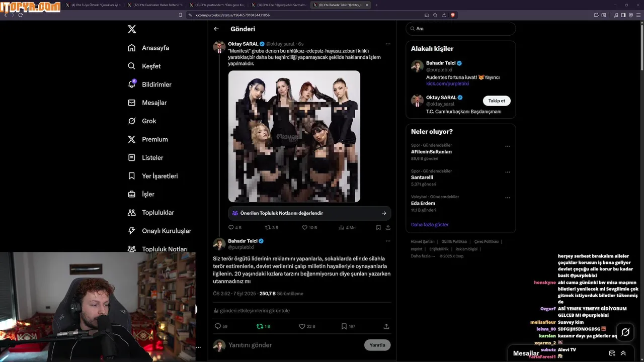Image resolution: width=644 pixels, height=362 pixels.
Task: Open view stats on Oktay SARAL post
Action: (x=347, y=227)
